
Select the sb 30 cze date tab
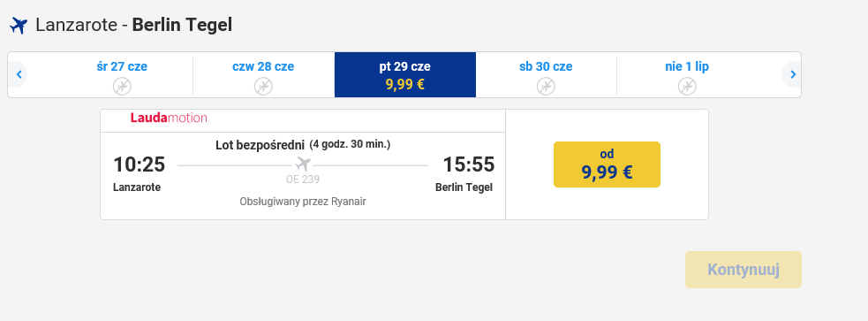pyautogui.click(x=546, y=75)
